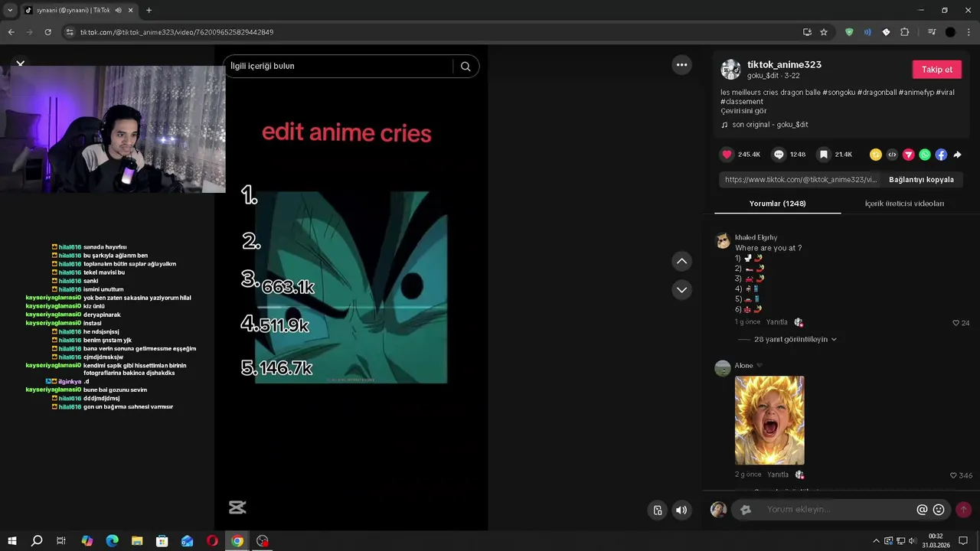This screenshot has width=980, height=551.
Task: Insert a mention with the @ icon
Action: tap(922, 510)
